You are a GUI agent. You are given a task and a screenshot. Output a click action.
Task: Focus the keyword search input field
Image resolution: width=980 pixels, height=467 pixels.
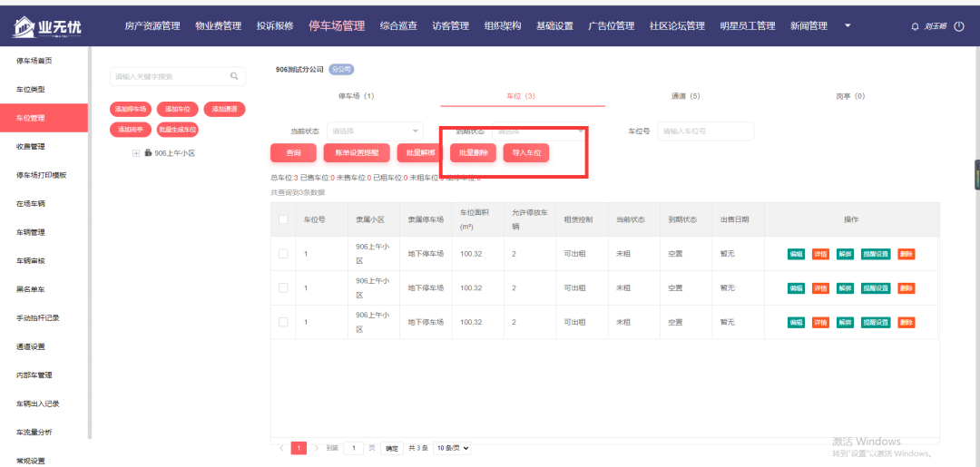click(x=178, y=76)
